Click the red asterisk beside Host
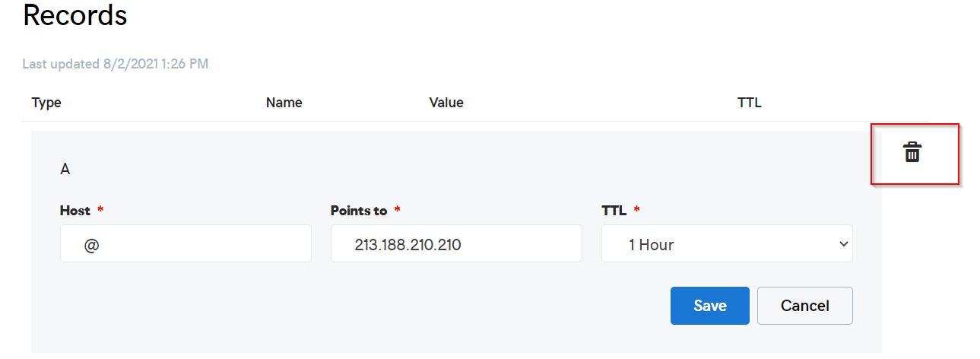This screenshot has height=359, width=980. click(100, 209)
